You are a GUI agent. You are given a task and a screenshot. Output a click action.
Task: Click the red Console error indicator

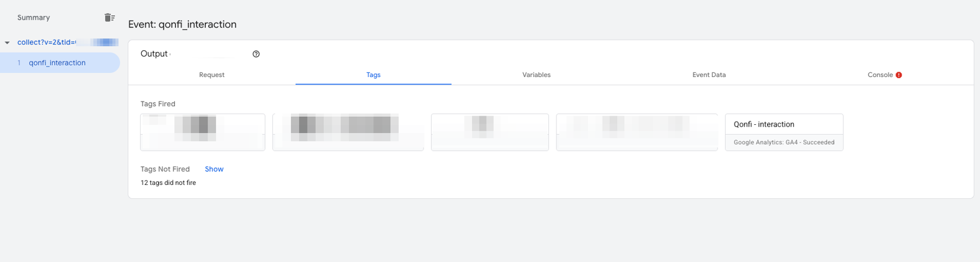pos(899,75)
